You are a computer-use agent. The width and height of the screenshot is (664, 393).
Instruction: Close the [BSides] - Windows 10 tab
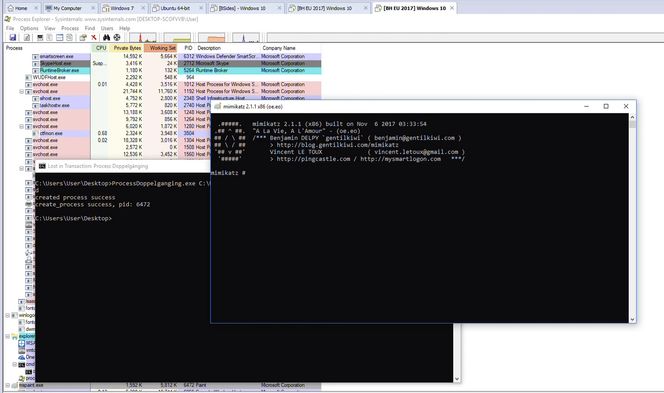tap(279, 8)
